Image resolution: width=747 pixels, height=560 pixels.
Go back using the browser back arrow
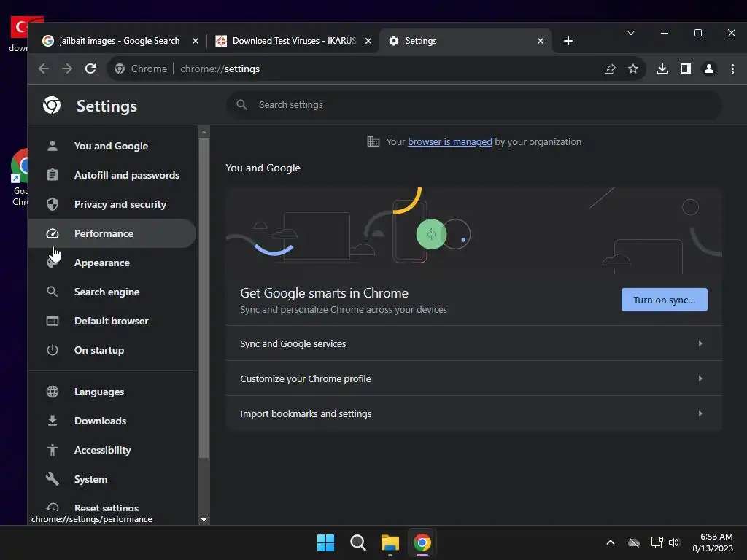point(43,69)
